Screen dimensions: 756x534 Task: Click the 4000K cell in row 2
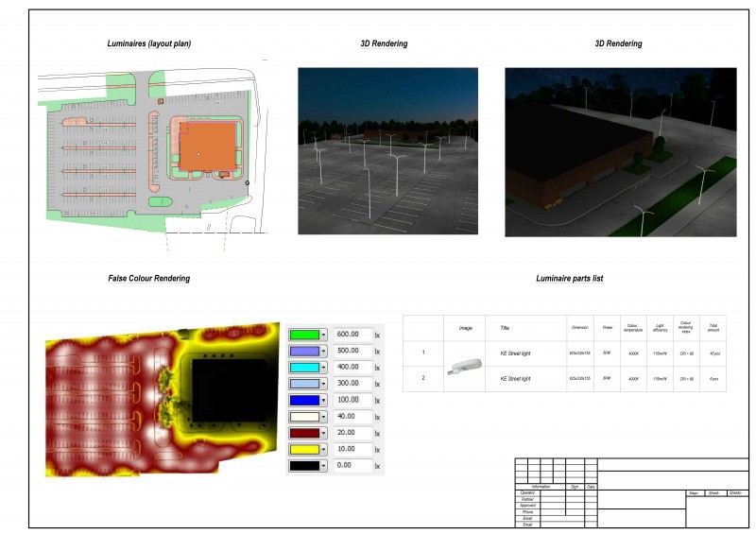pos(633,379)
